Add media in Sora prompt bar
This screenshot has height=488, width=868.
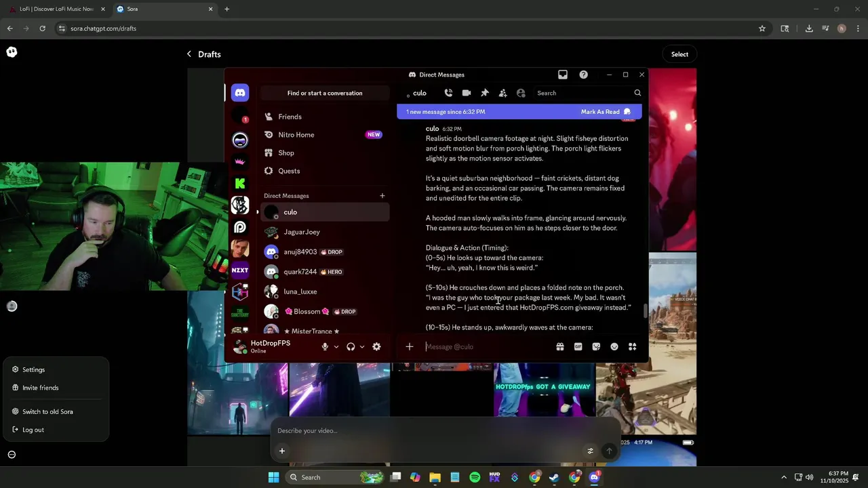pyautogui.click(x=282, y=451)
